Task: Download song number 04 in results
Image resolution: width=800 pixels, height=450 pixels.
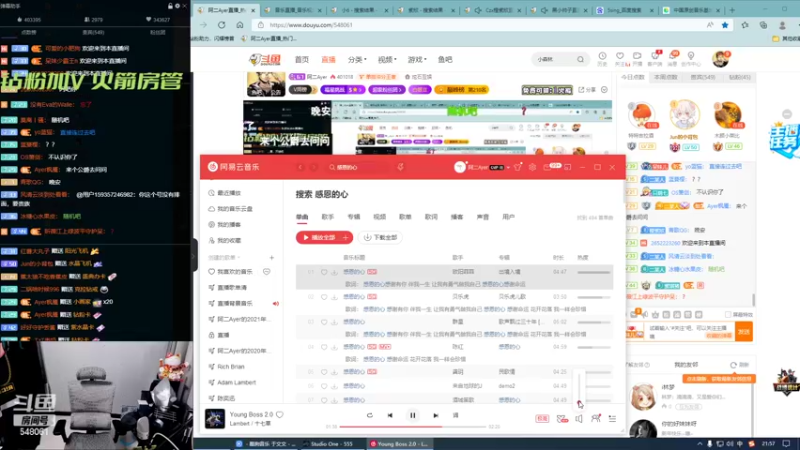Action: pos(334,347)
